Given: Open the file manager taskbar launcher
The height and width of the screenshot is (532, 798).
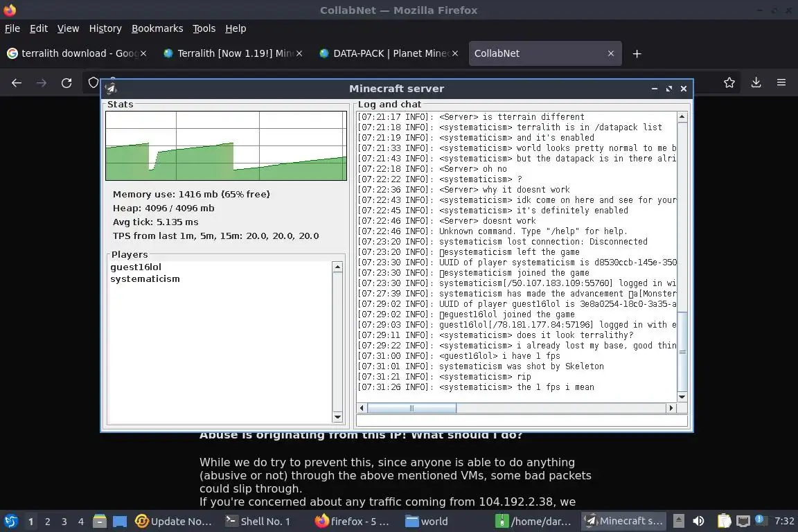Looking at the screenshot, I should 100,521.
